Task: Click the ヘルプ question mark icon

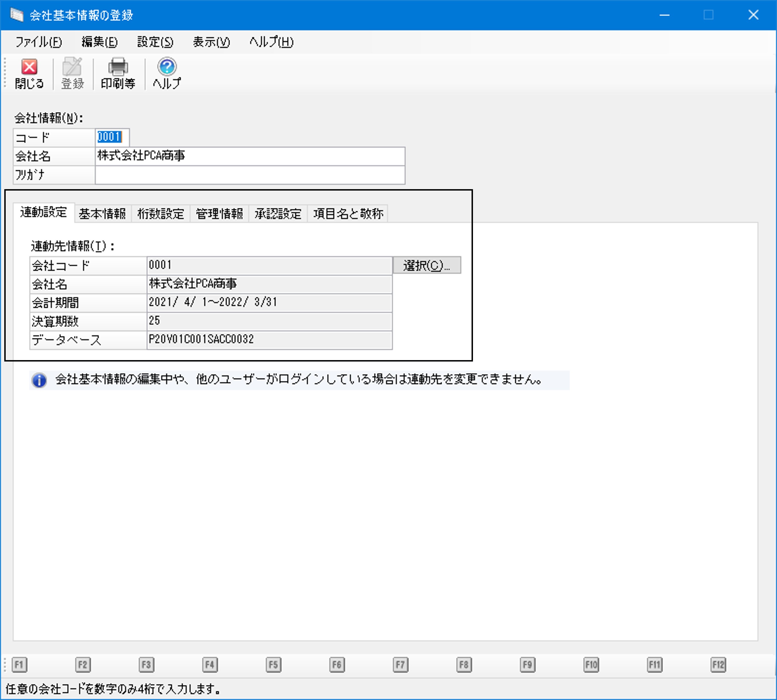Action: (167, 67)
